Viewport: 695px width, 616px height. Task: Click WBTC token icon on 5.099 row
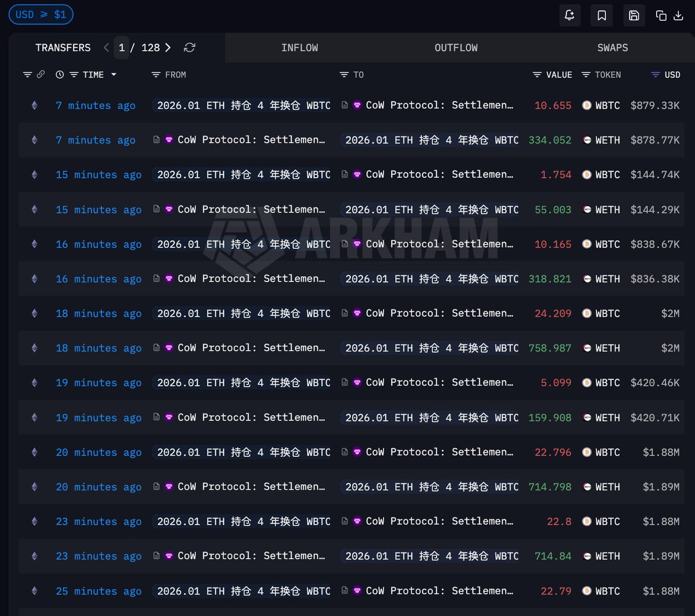(587, 383)
